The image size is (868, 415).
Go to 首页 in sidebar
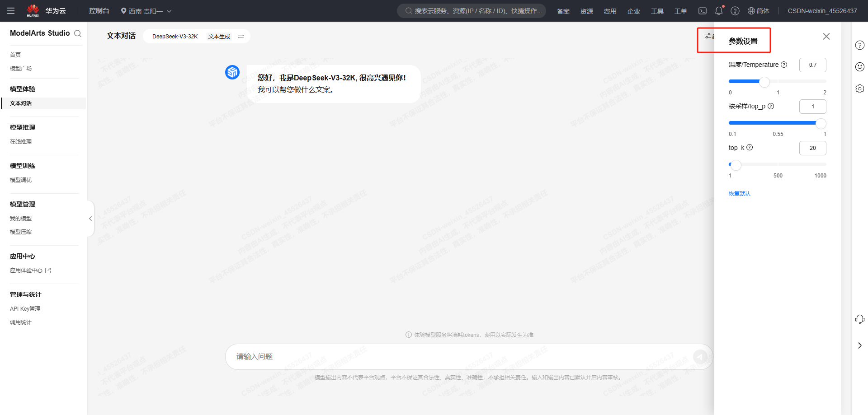tap(15, 55)
